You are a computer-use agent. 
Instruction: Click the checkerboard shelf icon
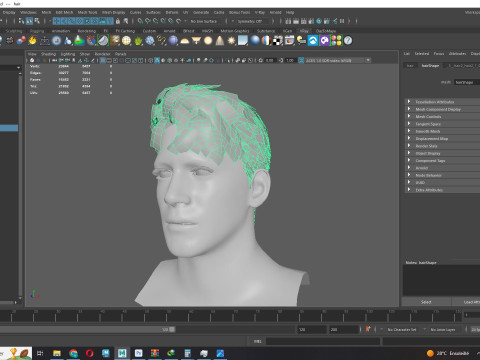(278, 41)
